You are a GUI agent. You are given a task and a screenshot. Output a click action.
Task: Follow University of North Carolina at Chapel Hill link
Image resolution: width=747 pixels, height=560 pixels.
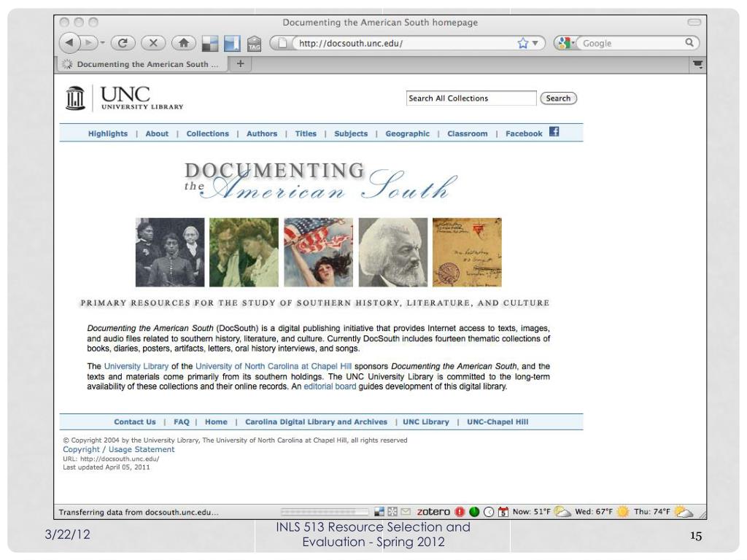pos(274,366)
